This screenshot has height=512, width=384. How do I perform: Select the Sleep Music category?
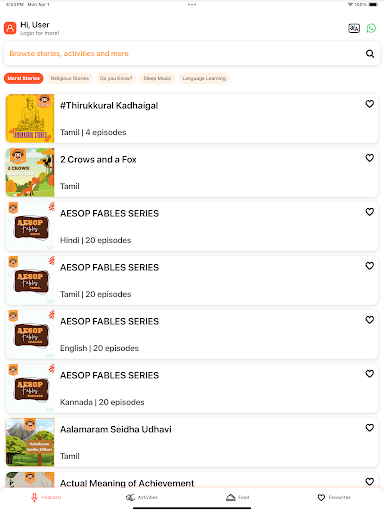(157, 78)
